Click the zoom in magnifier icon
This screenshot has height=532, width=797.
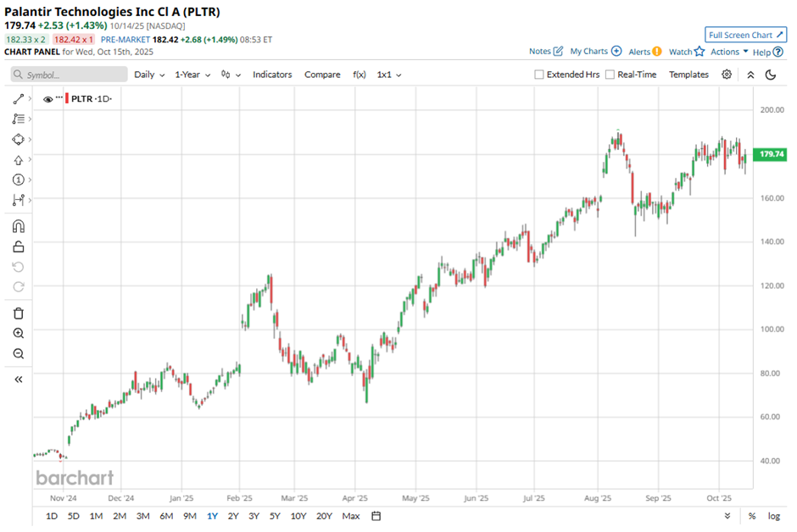click(x=18, y=334)
